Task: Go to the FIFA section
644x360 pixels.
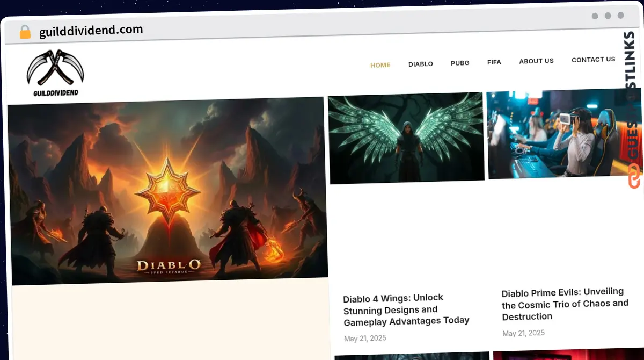Action: 494,62
